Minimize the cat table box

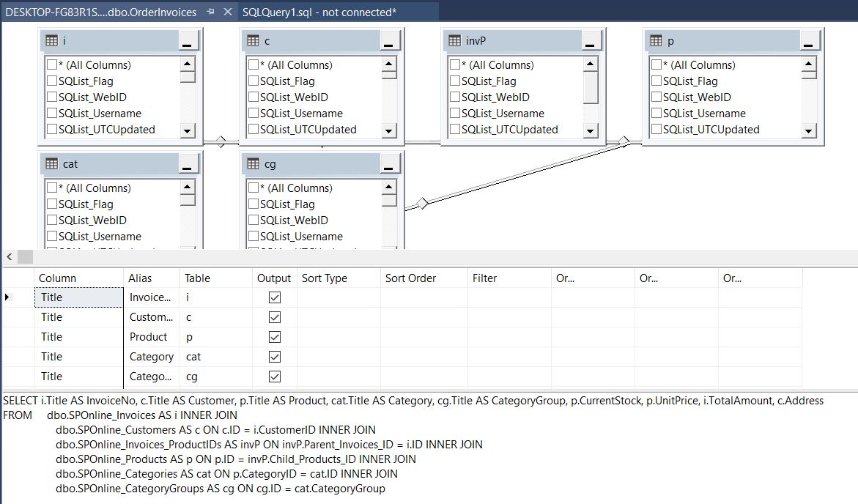[188, 165]
